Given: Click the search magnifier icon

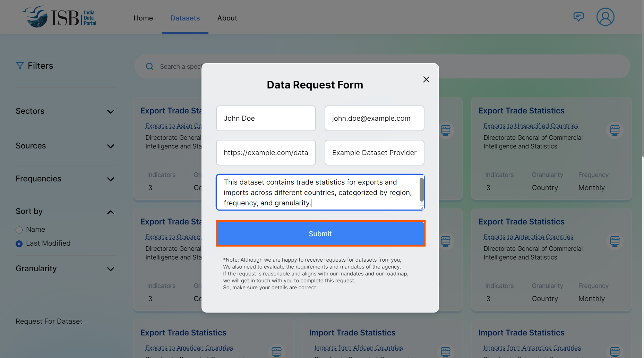Looking at the screenshot, I should point(149,67).
